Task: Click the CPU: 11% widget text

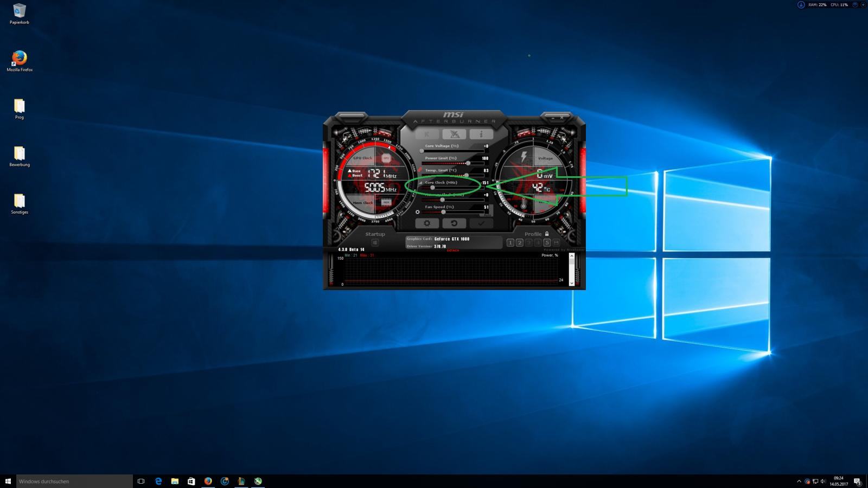Action: pyautogui.click(x=839, y=5)
